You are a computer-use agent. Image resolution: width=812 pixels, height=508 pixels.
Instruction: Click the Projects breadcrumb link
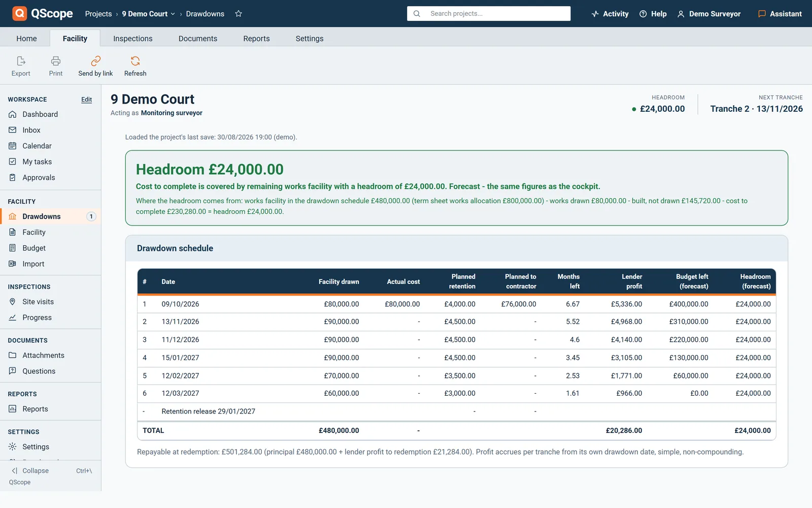[98, 14]
